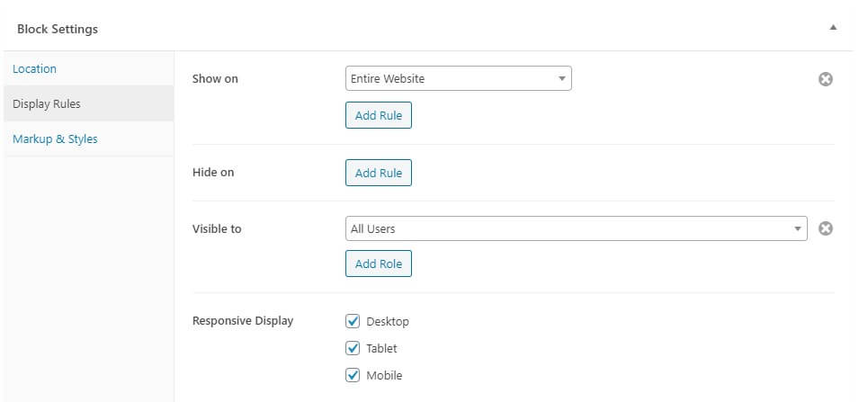Click the Add Role button
This screenshot has height=402, width=868.
pos(379,264)
